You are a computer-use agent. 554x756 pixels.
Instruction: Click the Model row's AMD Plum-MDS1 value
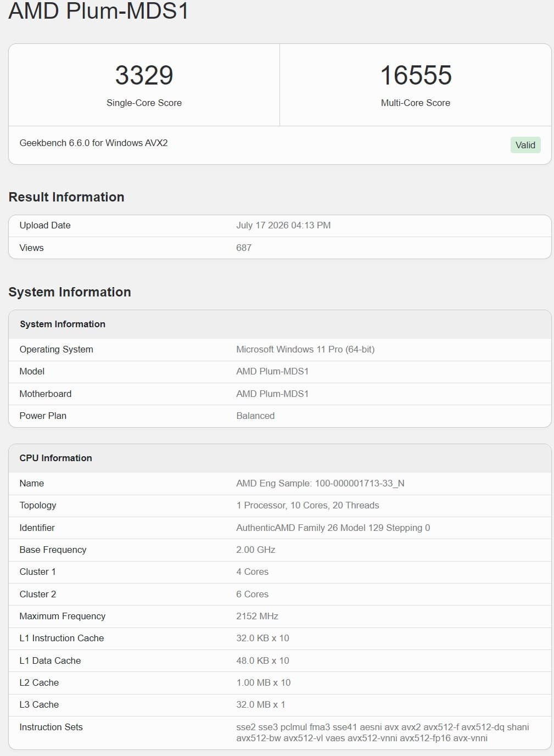[x=272, y=371]
